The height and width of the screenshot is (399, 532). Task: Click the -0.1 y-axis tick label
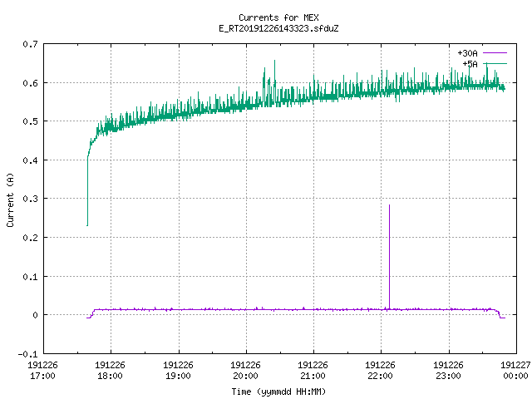click(27, 354)
